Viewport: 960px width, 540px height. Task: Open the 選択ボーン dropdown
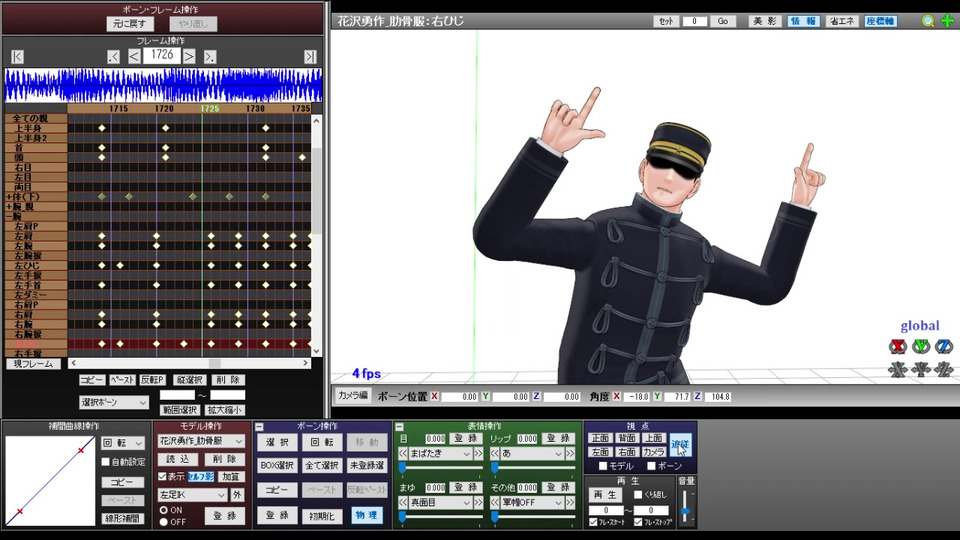pos(114,402)
